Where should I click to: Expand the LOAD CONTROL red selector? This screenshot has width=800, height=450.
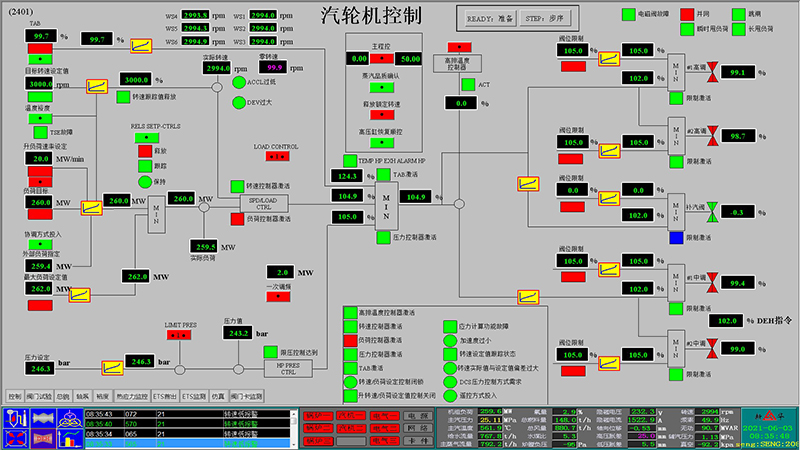click(276, 156)
